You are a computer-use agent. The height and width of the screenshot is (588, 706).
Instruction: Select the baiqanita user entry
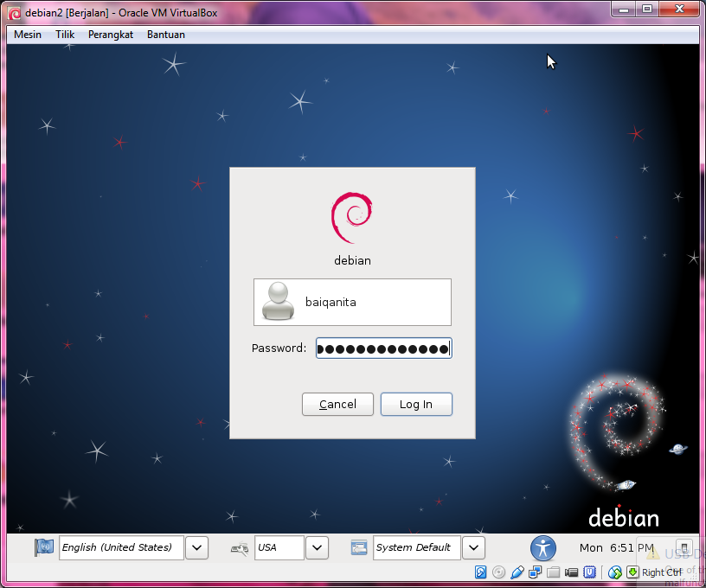(x=352, y=302)
